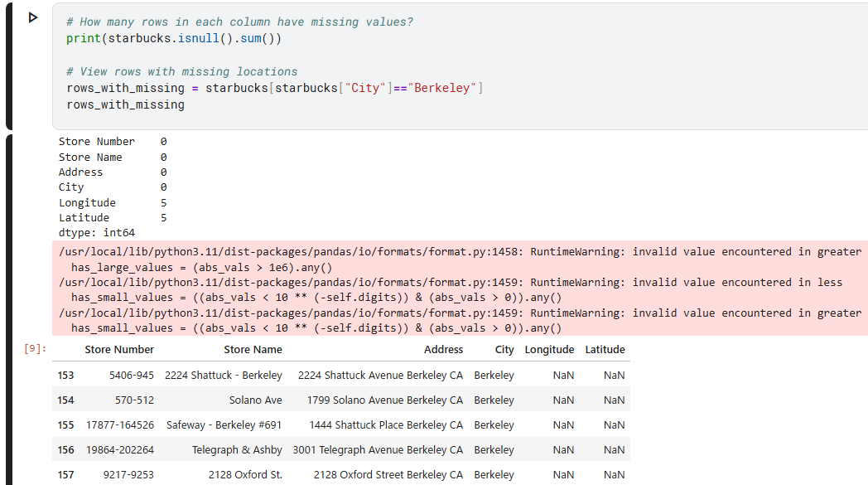Select the 'Address' column header
Image resolution: width=868 pixels, height=485 pixels.
point(443,350)
